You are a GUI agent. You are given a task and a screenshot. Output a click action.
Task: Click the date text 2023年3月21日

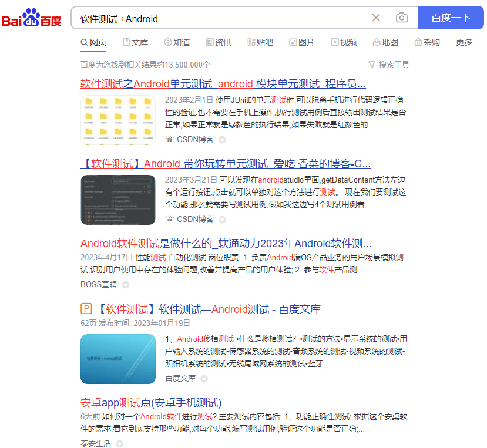pyautogui.click(x=191, y=180)
